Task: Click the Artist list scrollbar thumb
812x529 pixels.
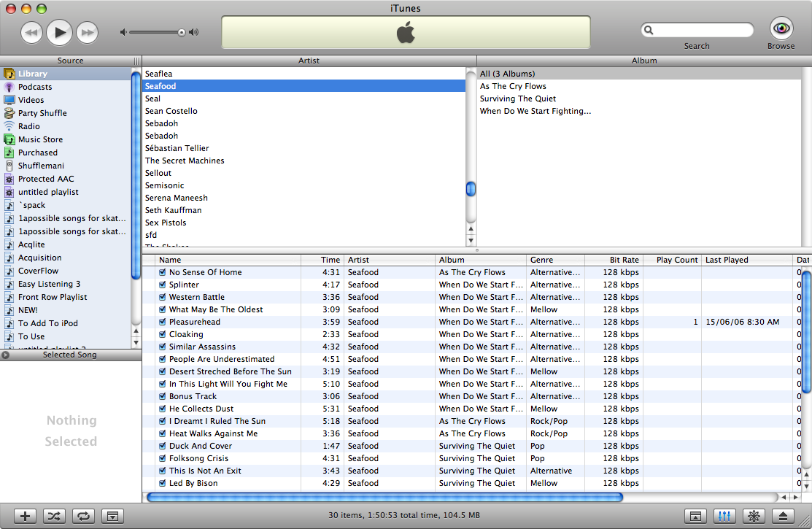Action: pyautogui.click(x=471, y=189)
